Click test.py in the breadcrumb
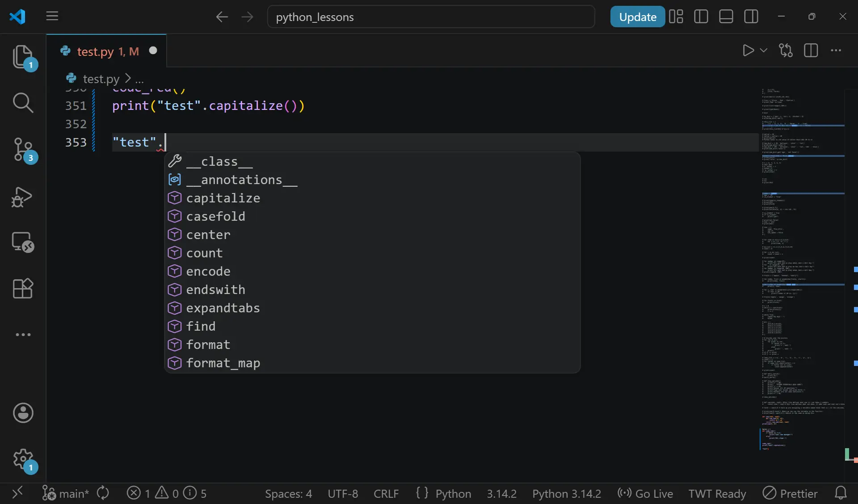Viewport: 858px width, 504px height. [101, 79]
